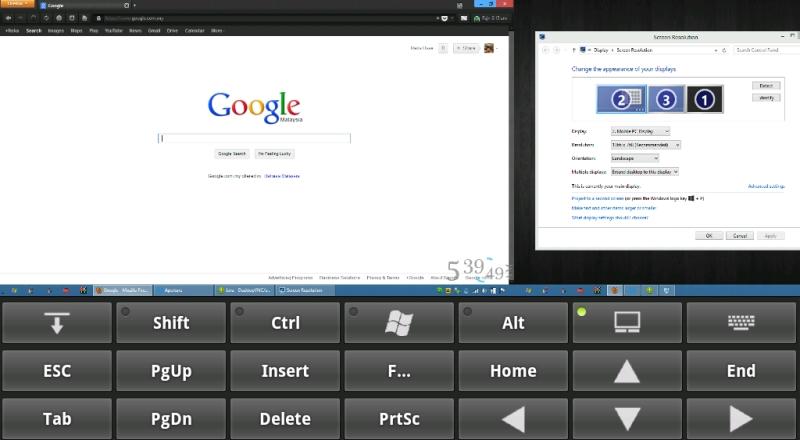The image size is (800, 440).
Task: Tap the up arrow key
Action: pyautogui.click(x=627, y=371)
